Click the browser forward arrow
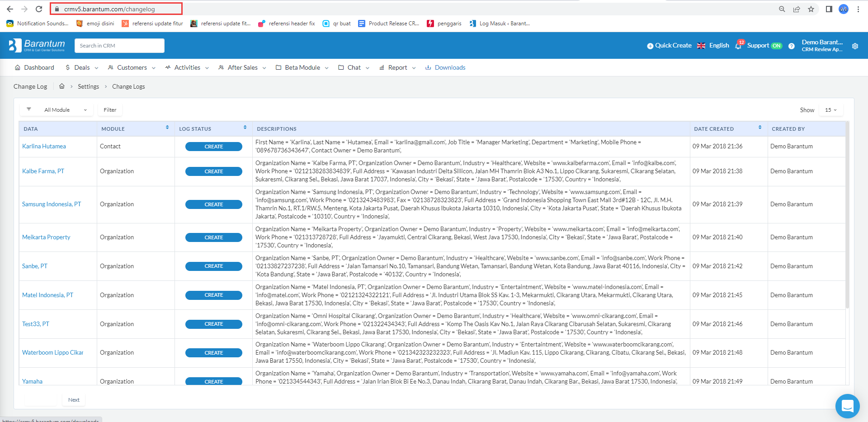This screenshot has width=868, height=422. pos(24,9)
